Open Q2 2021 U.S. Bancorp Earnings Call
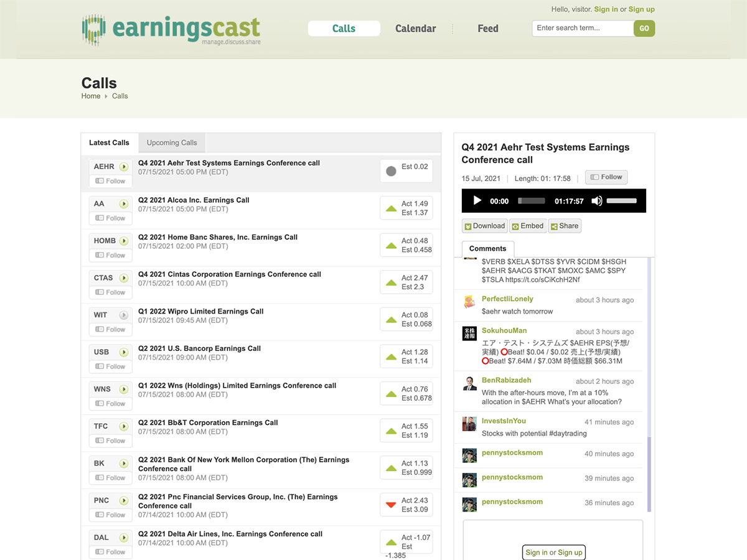Viewport: 747px width, 560px height. click(199, 348)
